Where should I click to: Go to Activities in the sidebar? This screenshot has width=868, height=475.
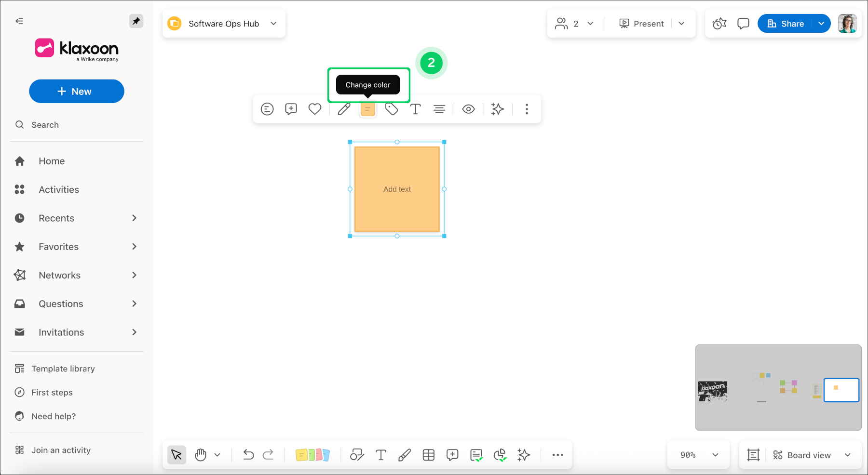pos(59,190)
